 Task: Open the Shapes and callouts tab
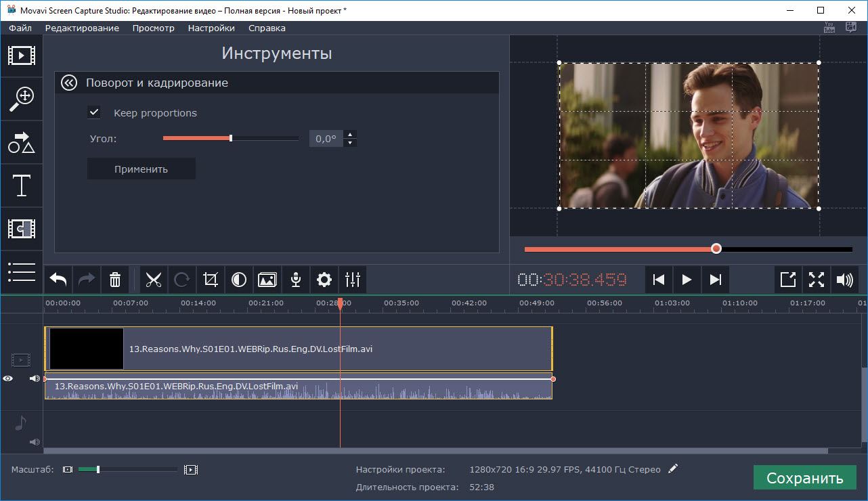tap(21, 142)
